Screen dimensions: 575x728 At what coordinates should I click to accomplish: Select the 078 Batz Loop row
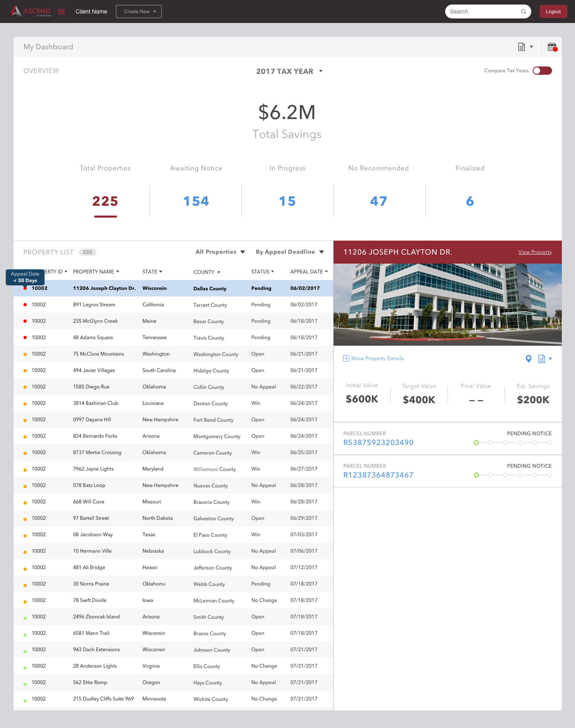click(x=173, y=485)
